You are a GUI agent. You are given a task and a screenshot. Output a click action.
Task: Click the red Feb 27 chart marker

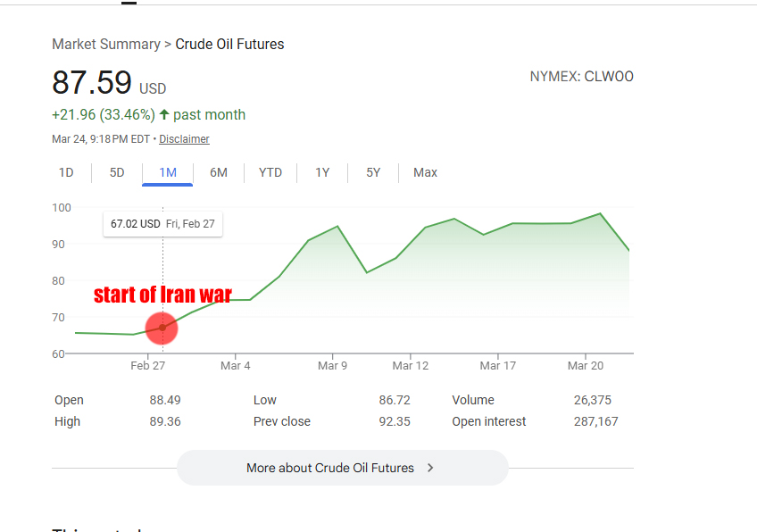[x=162, y=328]
